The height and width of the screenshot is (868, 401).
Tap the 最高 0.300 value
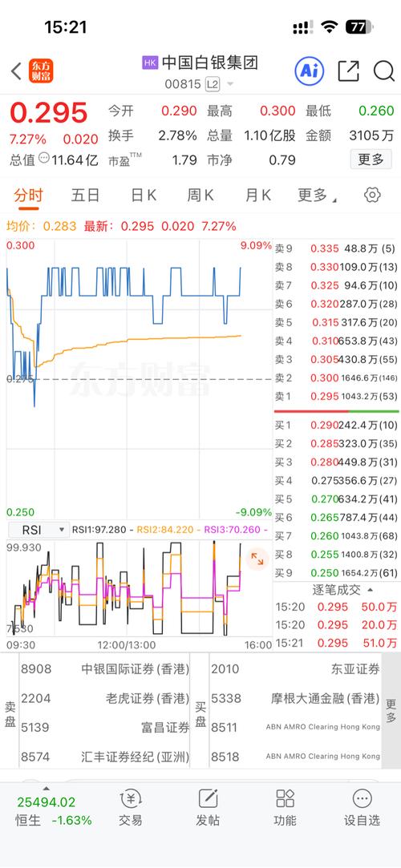click(277, 111)
